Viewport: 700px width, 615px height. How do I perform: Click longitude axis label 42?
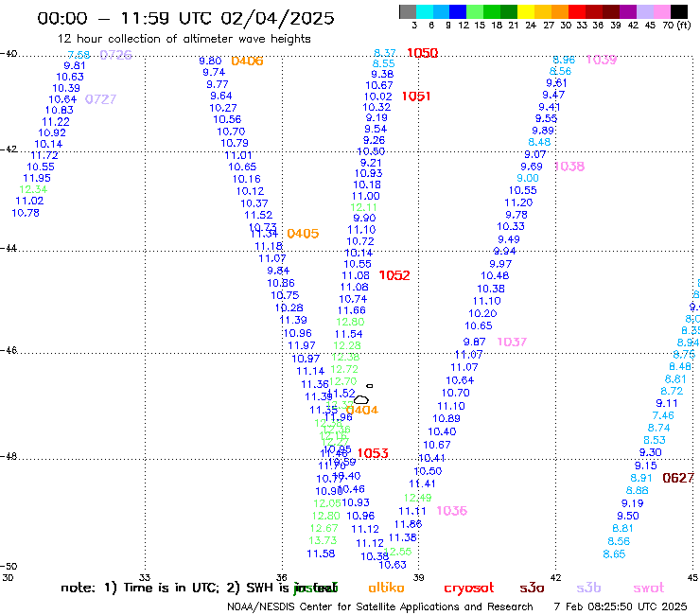coord(555,577)
